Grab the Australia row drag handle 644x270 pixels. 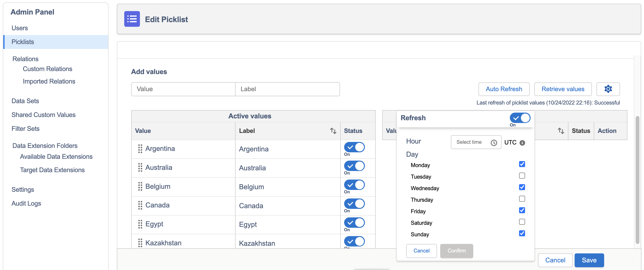(x=140, y=167)
